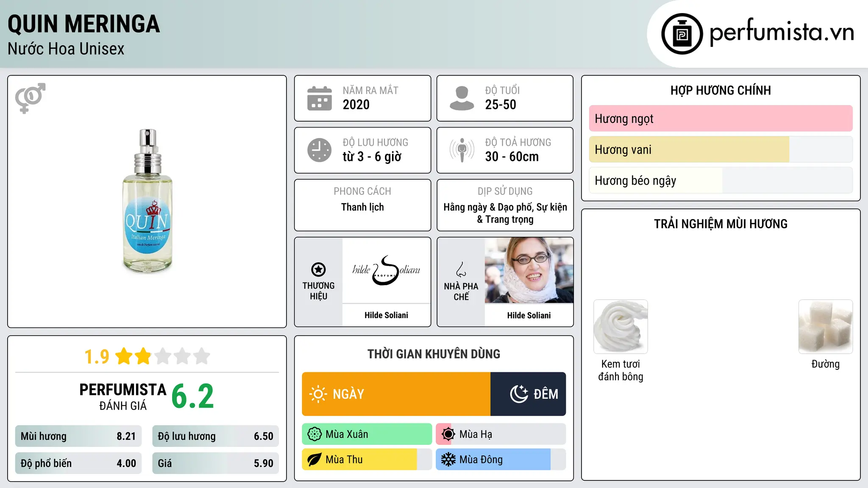Click the unisex gender symbol icon
Viewport: 868px width, 488px height.
tap(30, 98)
